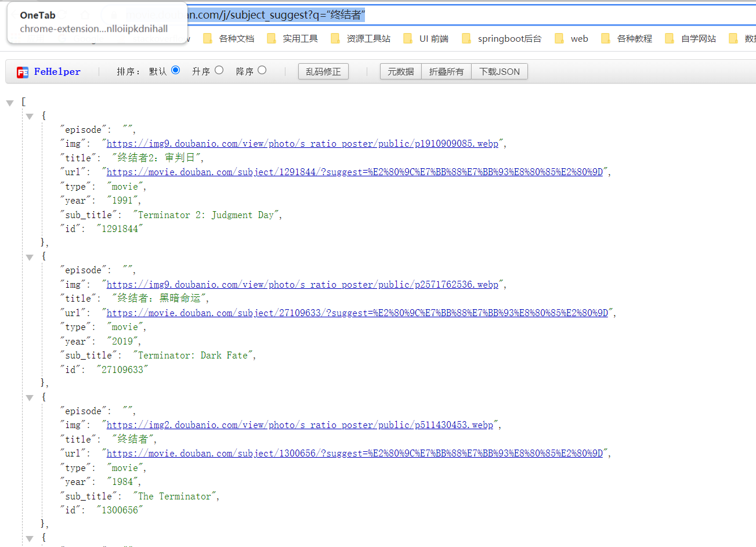
Task: Click sub_title value Terminator 2: Judgment Day
Action: click(206, 215)
